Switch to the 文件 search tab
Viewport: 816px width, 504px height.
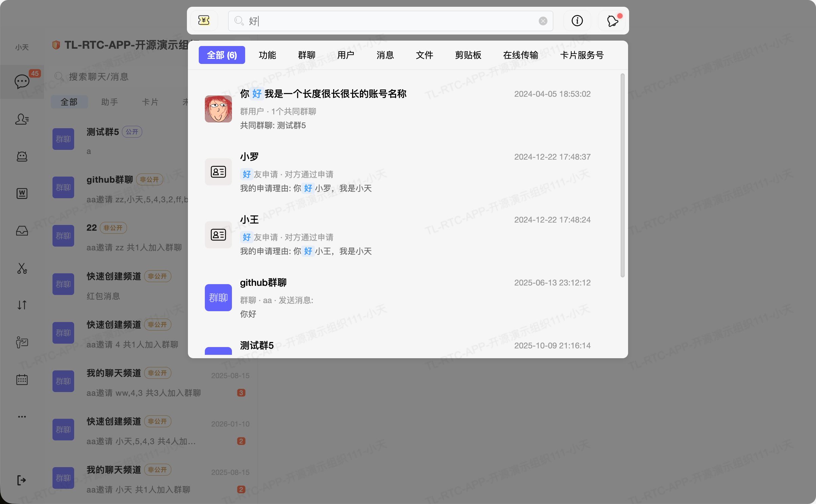pos(424,55)
